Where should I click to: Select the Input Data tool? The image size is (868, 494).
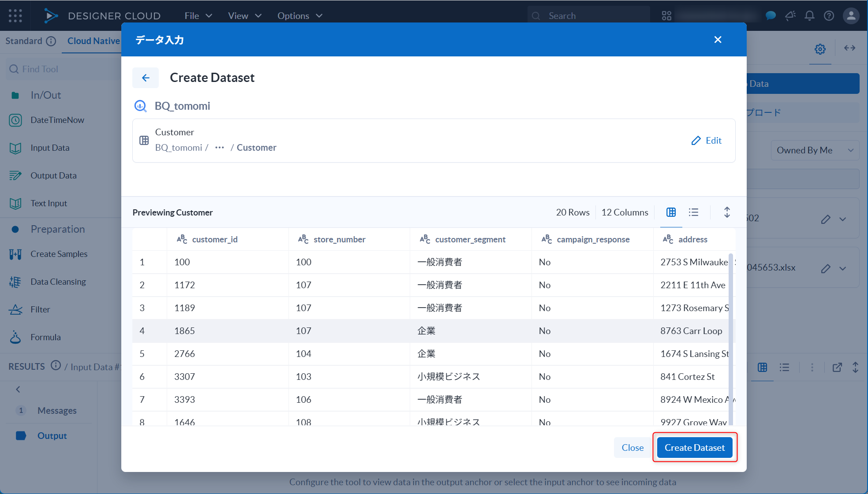50,148
